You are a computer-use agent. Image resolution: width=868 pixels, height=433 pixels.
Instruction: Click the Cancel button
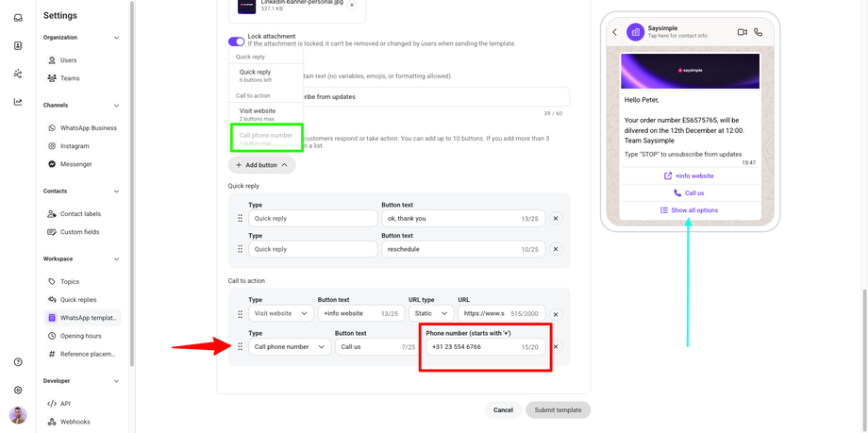(x=503, y=410)
